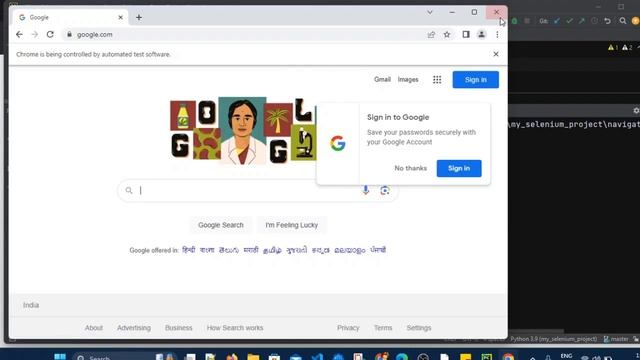Image resolution: width=640 pixels, height=360 pixels.
Task: Click PyCharm's search everywhere magnifier
Action: (x=622, y=21)
